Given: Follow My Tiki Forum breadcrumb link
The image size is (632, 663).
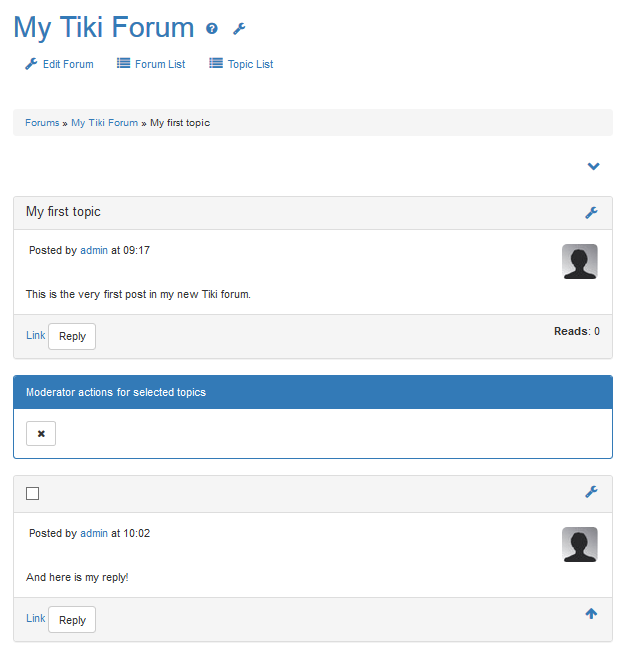Looking at the screenshot, I should tap(104, 123).
